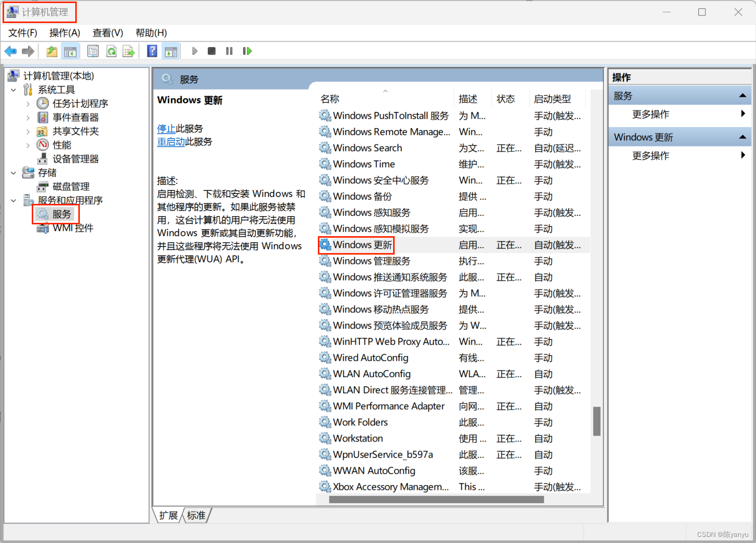Open the 查看(V) menu

point(107,33)
